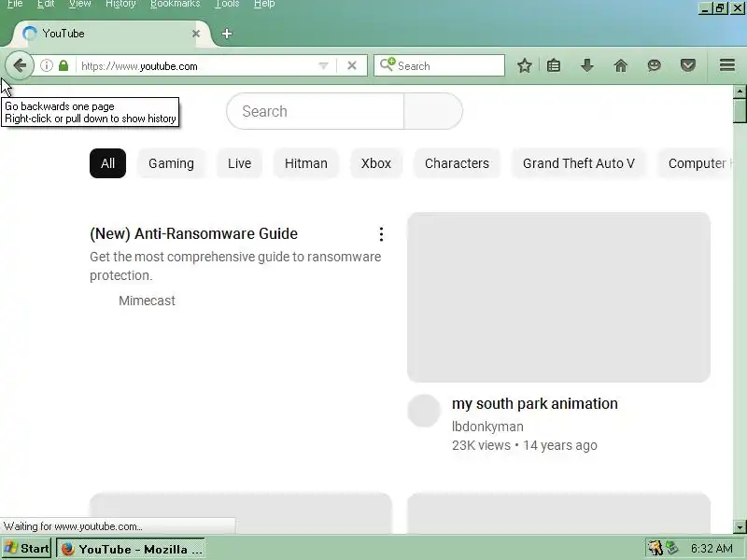Select the Grand Theft Auto V chip

(x=579, y=163)
